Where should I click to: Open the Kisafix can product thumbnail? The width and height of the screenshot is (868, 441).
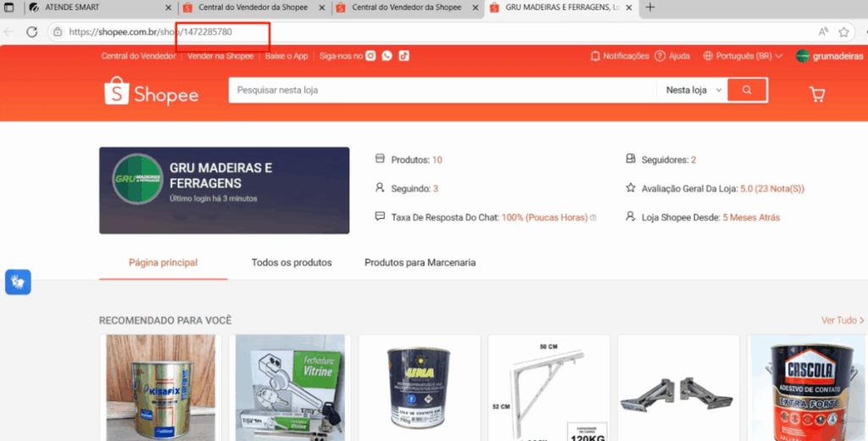pyautogui.click(x=160, y=388)
